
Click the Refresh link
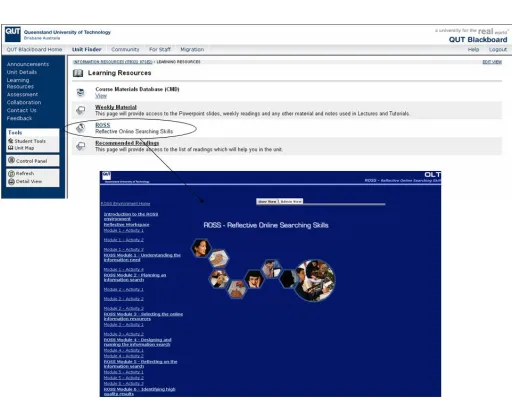click(x=25, y=173)
